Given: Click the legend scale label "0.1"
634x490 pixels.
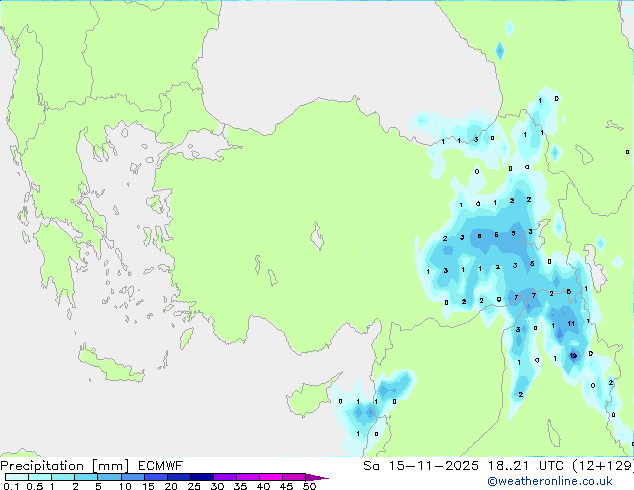Looking at the screenshot, I should 11,486.
